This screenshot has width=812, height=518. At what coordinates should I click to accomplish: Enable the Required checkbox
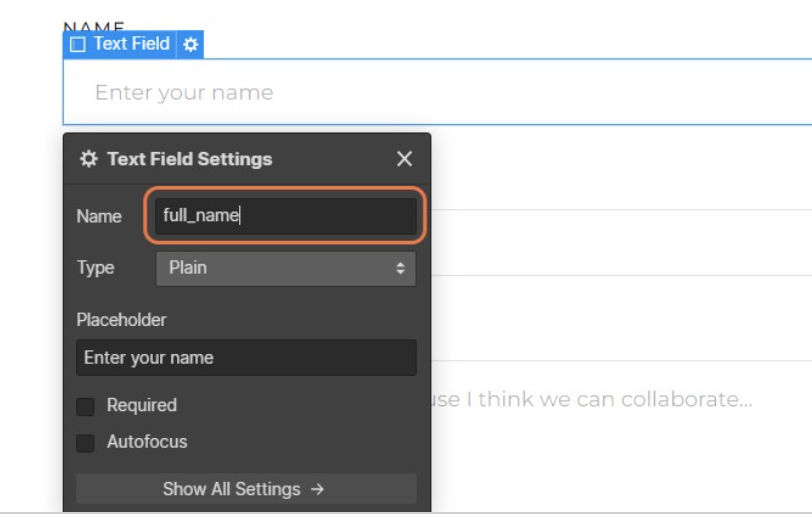(86, 406)
